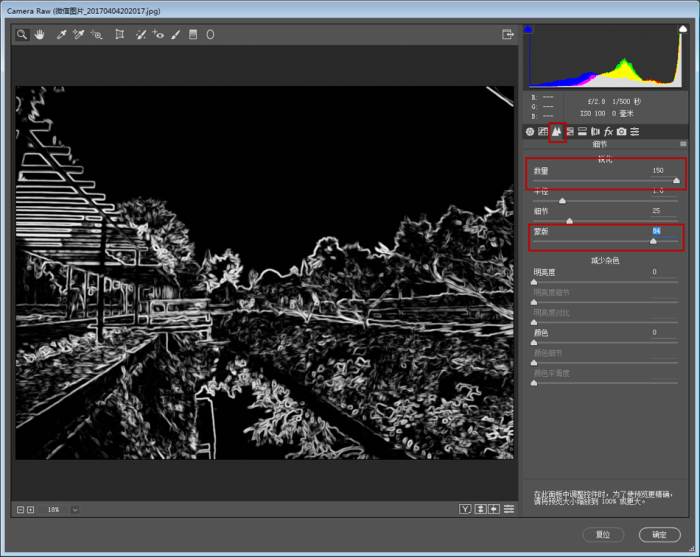The width and height of the screenshot is (700, 557).
Task: Select the Zoom tool in the toolbar
Action: pyautogui.click(x=21, y=34)
